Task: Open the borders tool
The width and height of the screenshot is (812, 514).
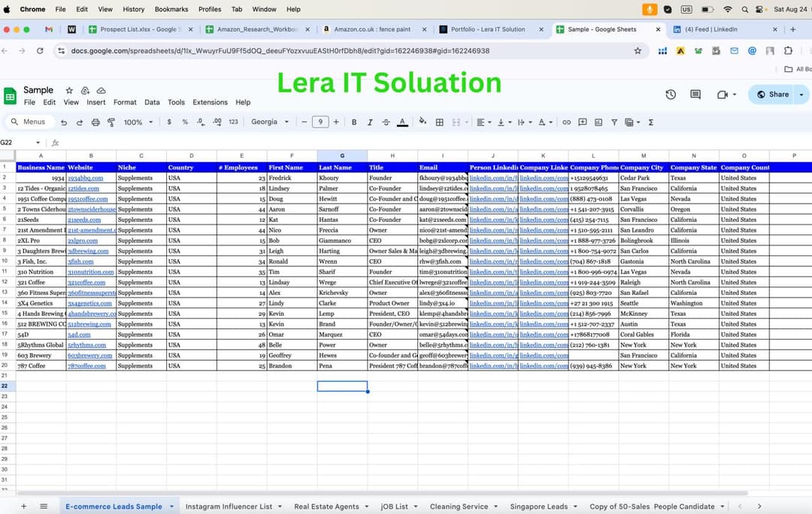Action: [x=440, y=122]
